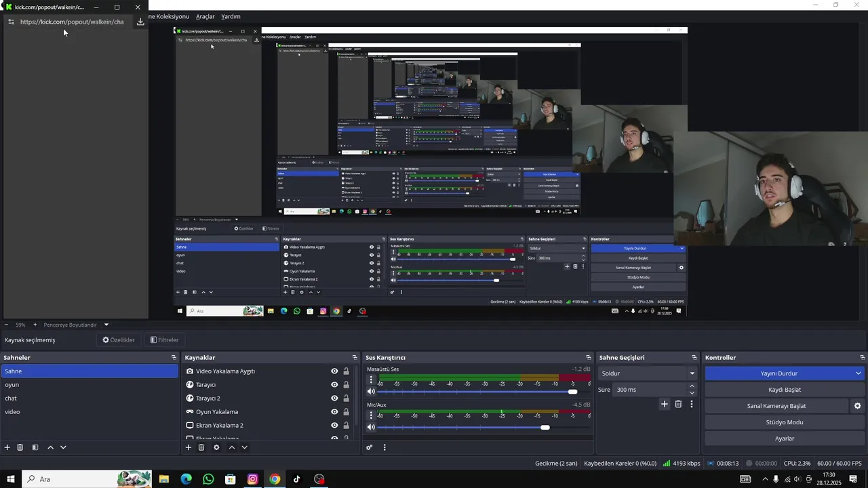
Task: Hide the Oyun Yakalama source
Action: point(334,412)
